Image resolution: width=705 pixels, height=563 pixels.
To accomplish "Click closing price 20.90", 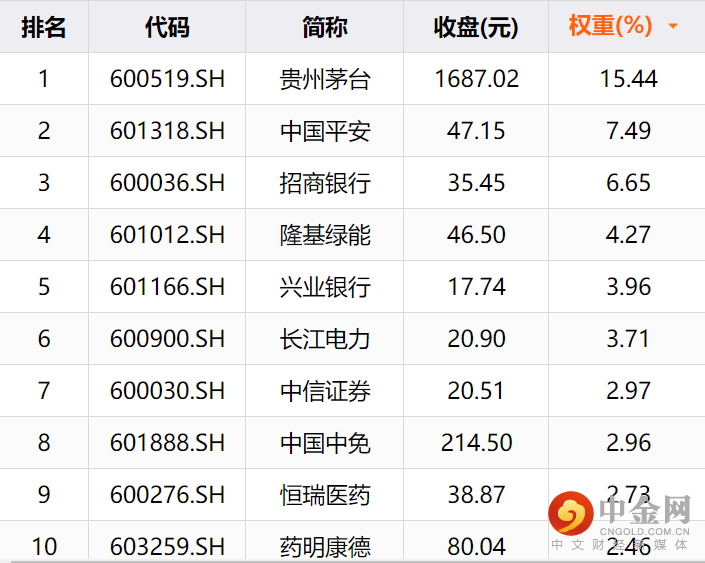I will 476,339.
